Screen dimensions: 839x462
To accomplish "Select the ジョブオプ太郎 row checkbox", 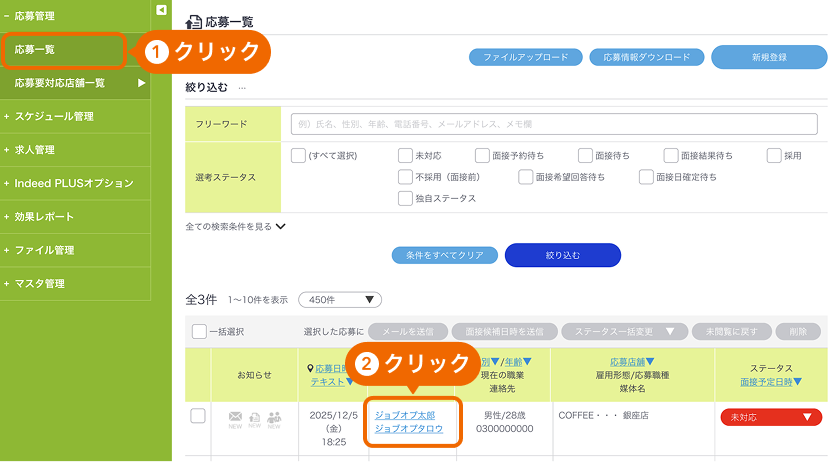I will click(x=198, y=416).
